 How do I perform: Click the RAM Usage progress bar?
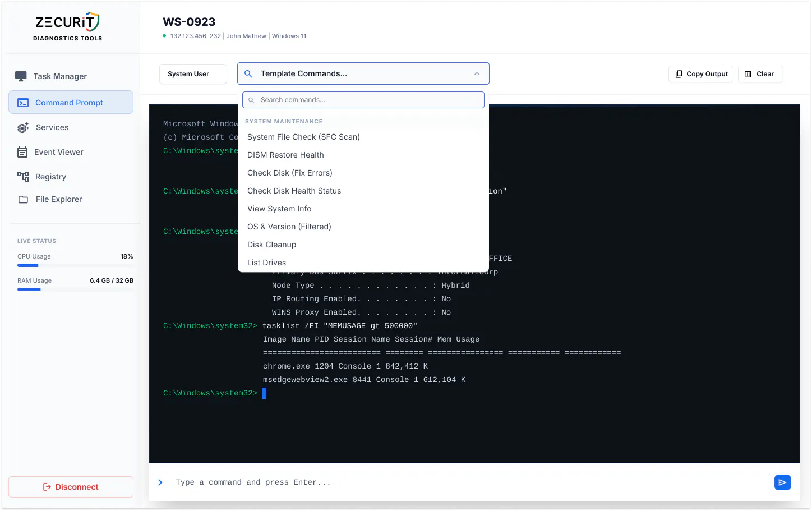[x=75, y=289]
